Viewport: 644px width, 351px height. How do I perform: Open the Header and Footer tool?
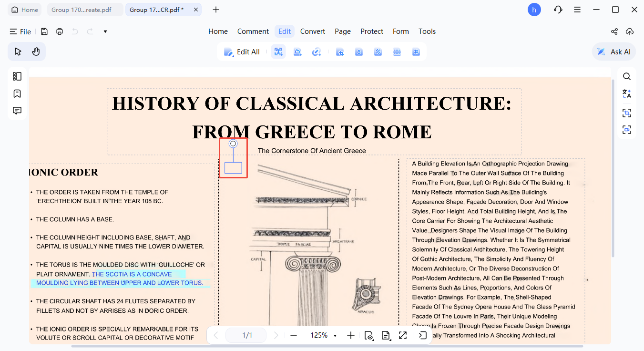[397, 52]
